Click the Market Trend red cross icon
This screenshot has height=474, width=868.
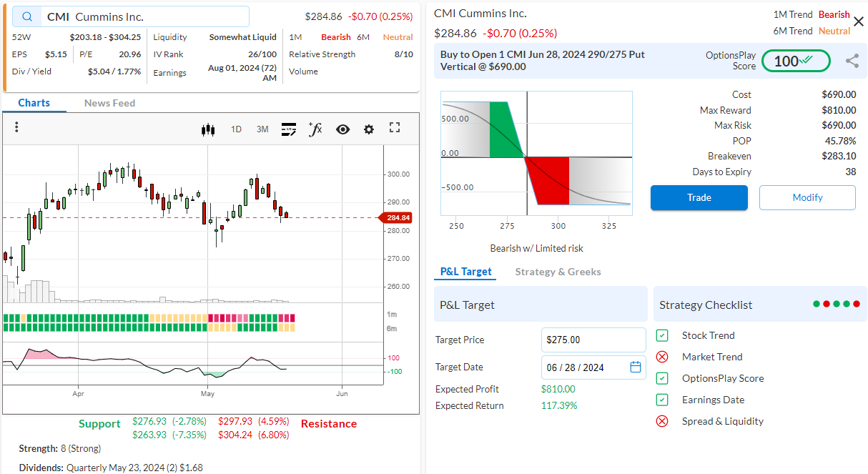pos(662,357)
